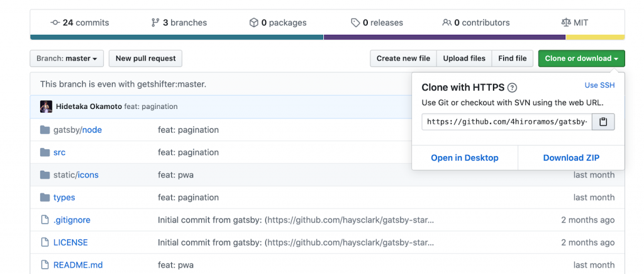The width and height of the screenshot is (644, 274).
Task: Click Download ZIP
Action: [x=571, y=158]
